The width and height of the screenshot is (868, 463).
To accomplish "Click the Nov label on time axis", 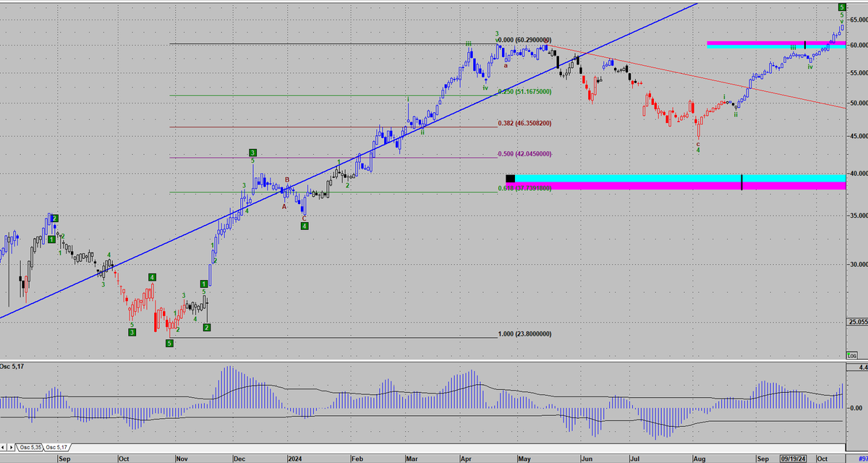I will click(x=182, y=458).
